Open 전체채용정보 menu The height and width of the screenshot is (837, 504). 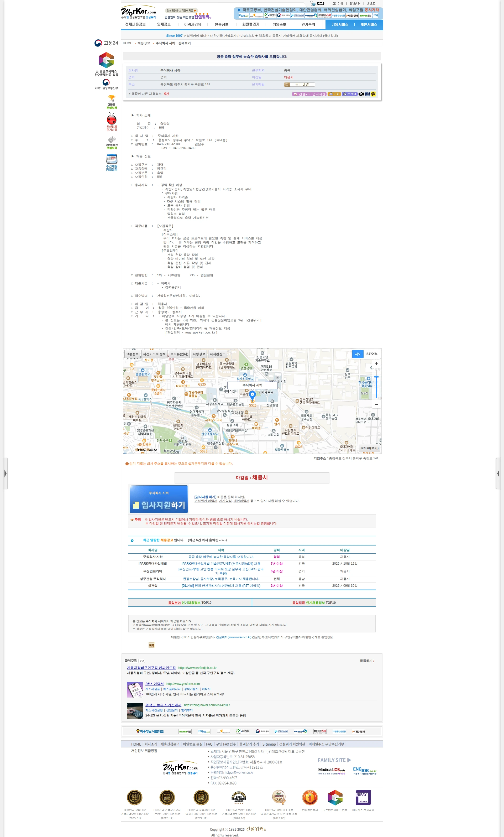pyautogui.click(x=135, y=24)
